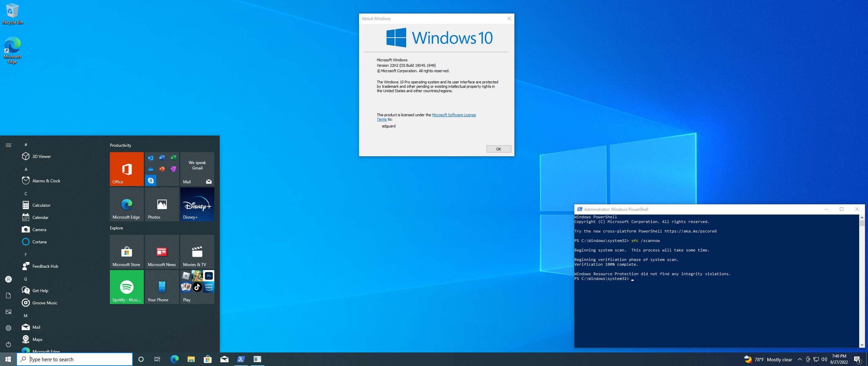Open Camera from the app list
Screen dimensions: 868x366
61,229
